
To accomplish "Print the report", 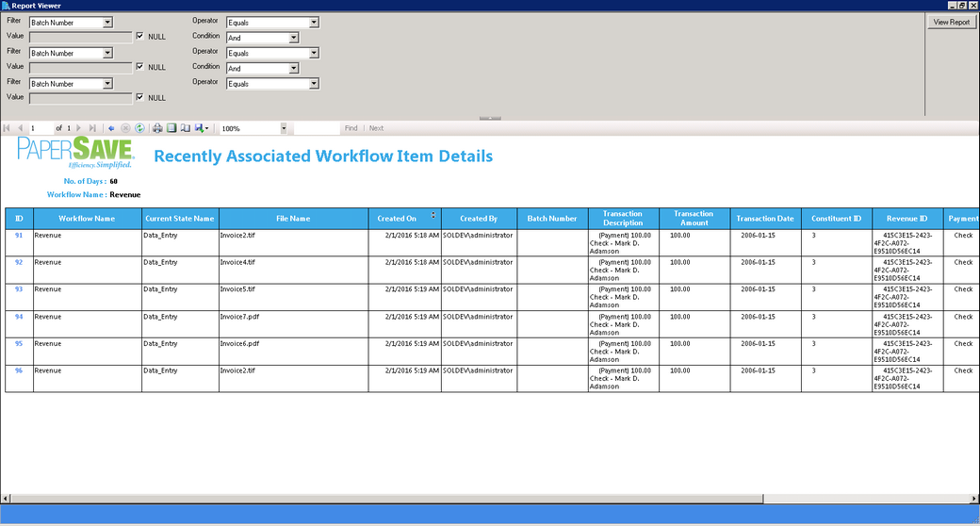I will click(x=157, y=128).
